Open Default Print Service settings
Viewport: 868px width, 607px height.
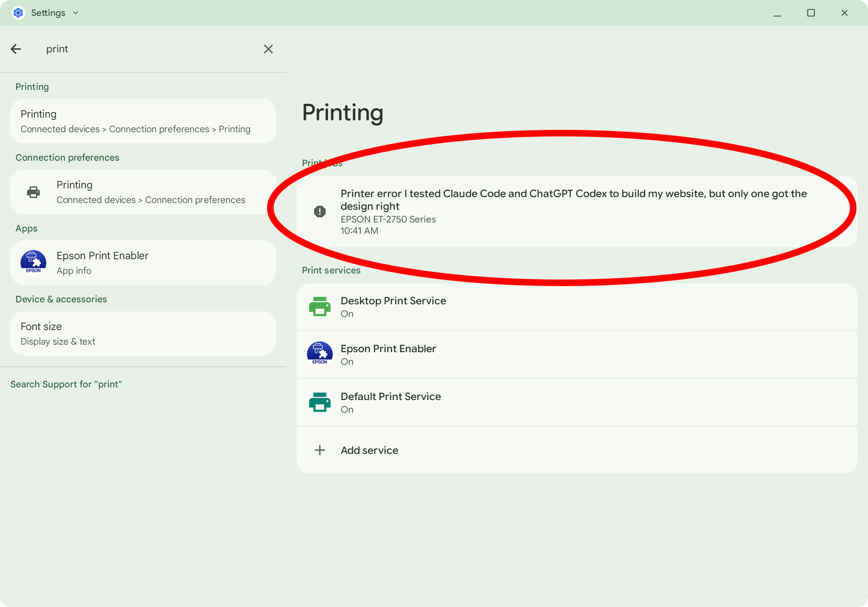click(x=577, y=402)
